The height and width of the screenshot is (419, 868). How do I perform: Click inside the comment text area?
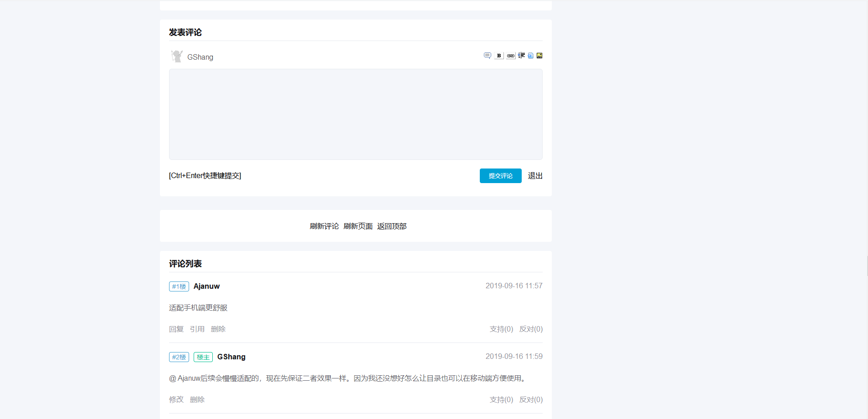coord(355,114)
